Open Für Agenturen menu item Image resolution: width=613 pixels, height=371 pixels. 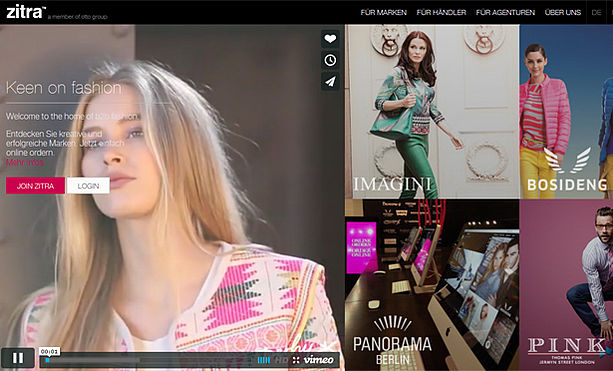coord(505,13)
